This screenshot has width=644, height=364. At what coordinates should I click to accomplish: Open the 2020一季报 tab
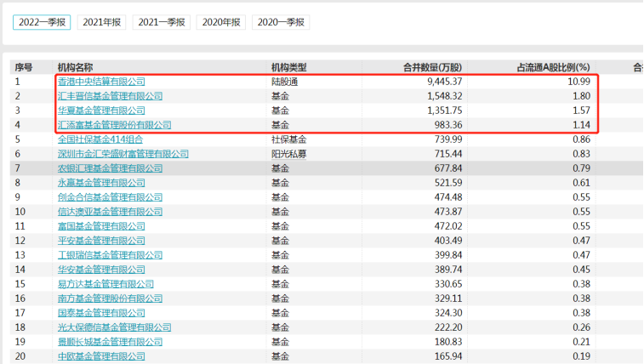coord(281,22)
